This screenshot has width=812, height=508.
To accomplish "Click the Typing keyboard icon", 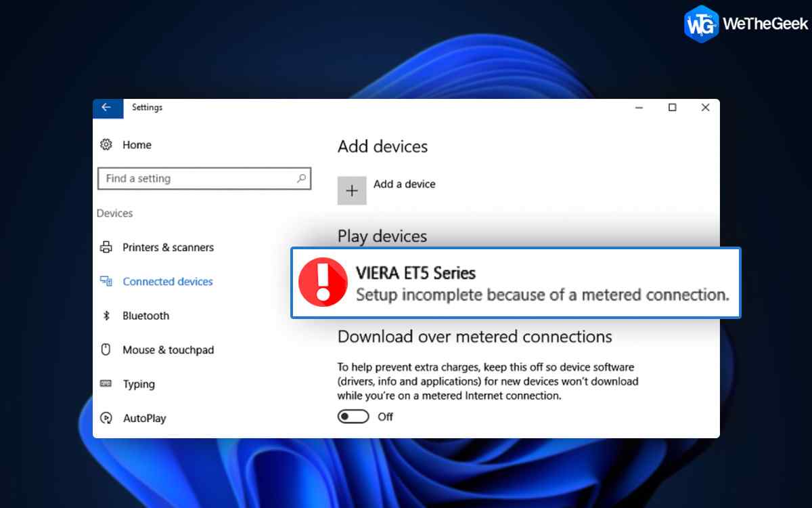I will click(x=106, y=384).
